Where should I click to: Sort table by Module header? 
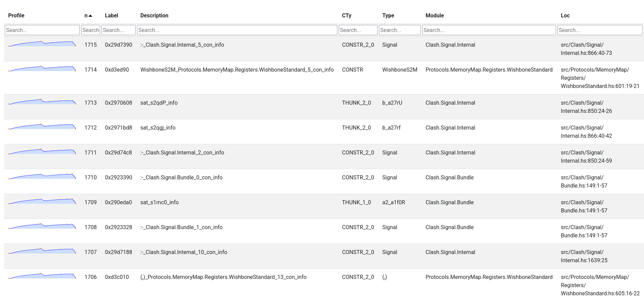(434, 16)
